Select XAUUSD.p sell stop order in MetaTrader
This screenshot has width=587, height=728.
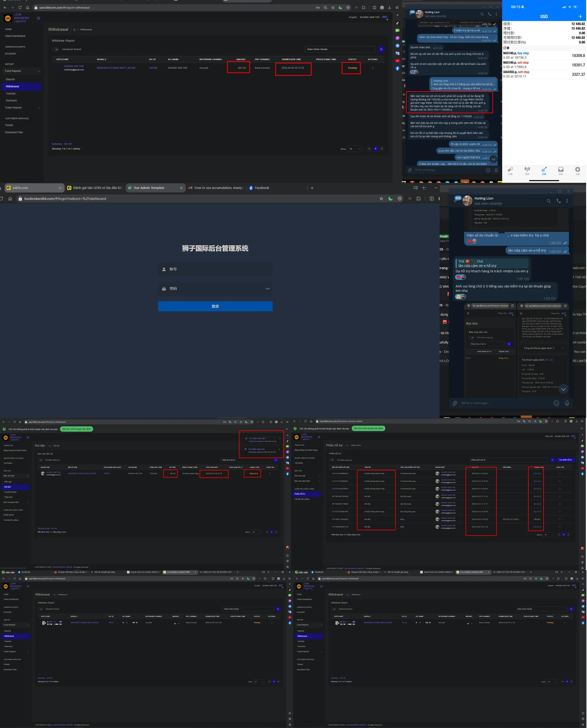tap(544, 74)
